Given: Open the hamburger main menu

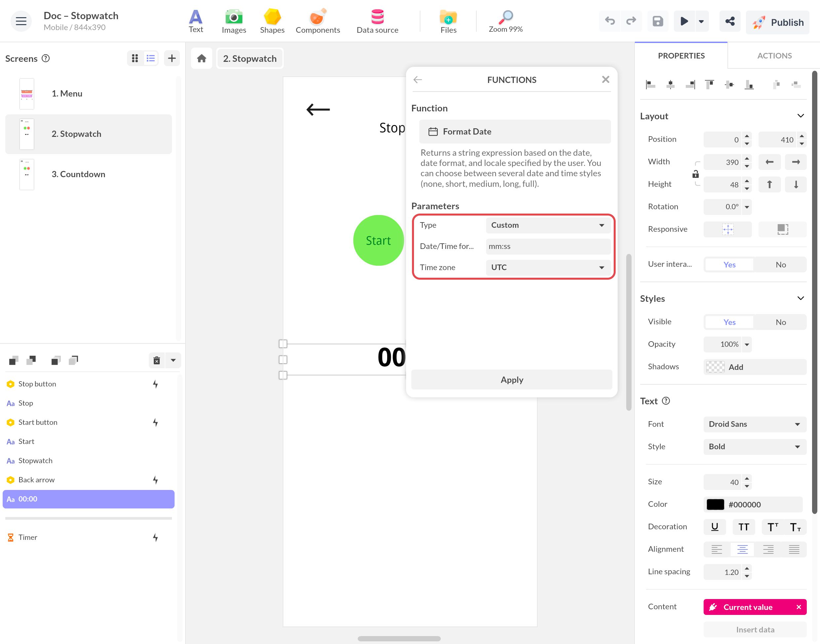Looking at the screenshot, I should [x=21, y=21].
